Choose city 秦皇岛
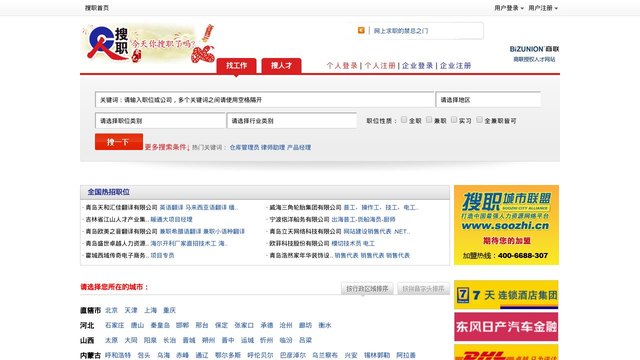The width and height of the screenshot is (640, 360). click(x=160, y=325)
